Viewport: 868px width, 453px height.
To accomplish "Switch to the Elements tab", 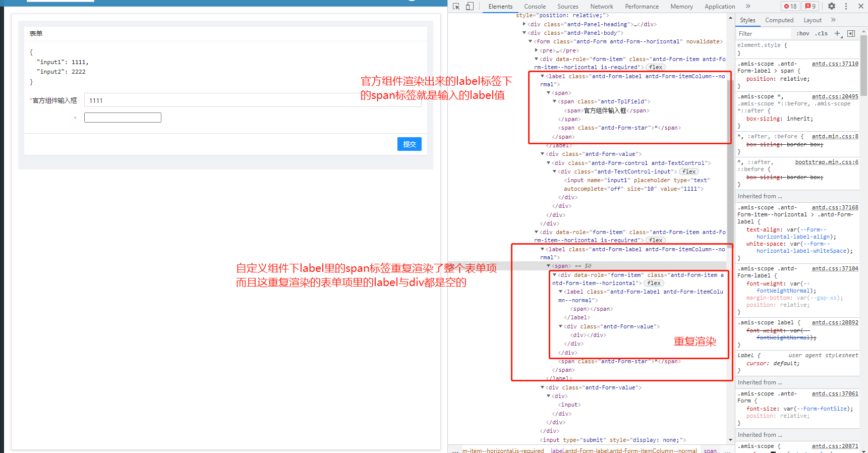I will pos(500,7).
